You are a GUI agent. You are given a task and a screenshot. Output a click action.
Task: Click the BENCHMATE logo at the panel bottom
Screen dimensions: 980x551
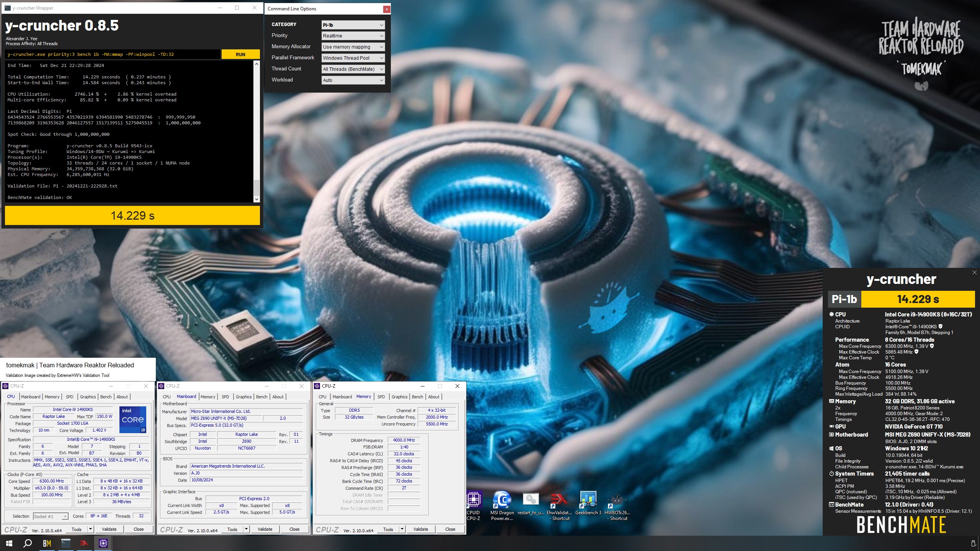click(901, 525)
